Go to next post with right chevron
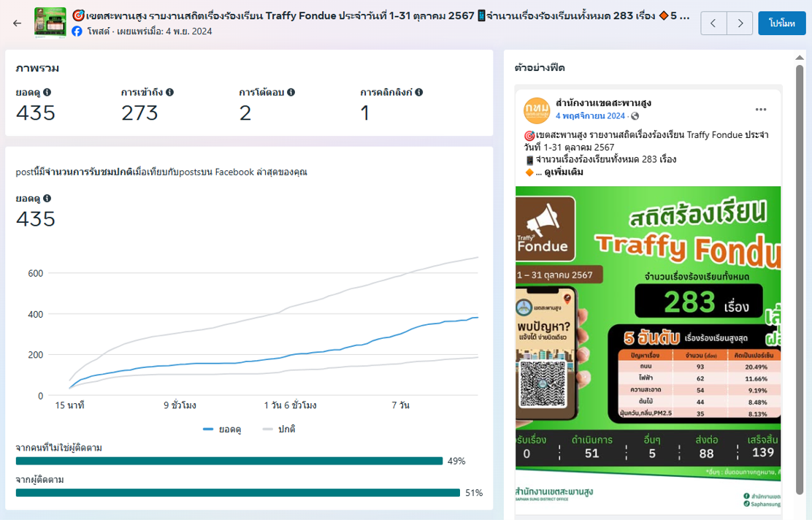Screen dimensions: 812x520 (x=740, y=23)
